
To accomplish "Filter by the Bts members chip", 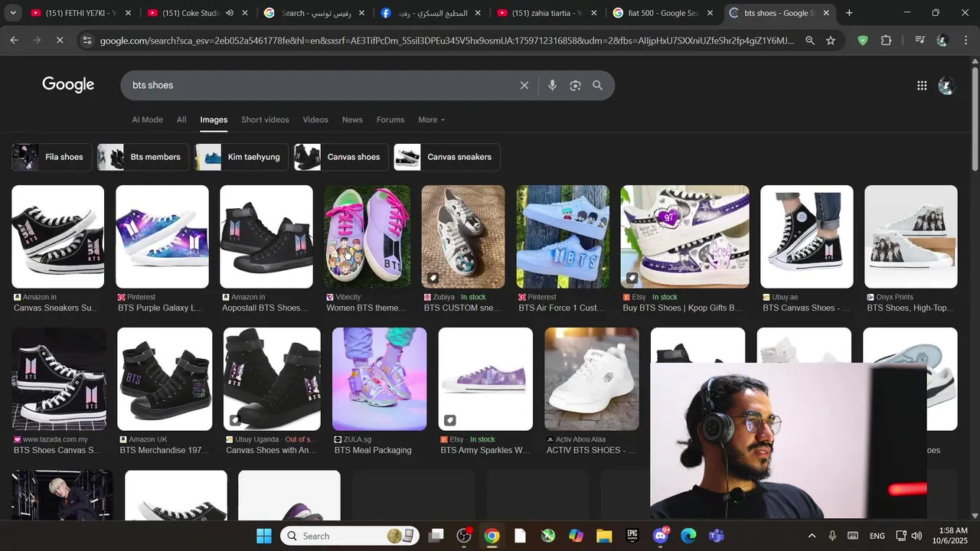I will point(143,157).
